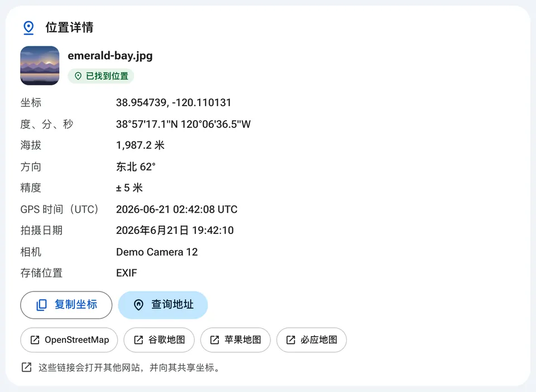Select camera value Demo Camera 12
The image size is (536, 392).
(x=157, y=252)
